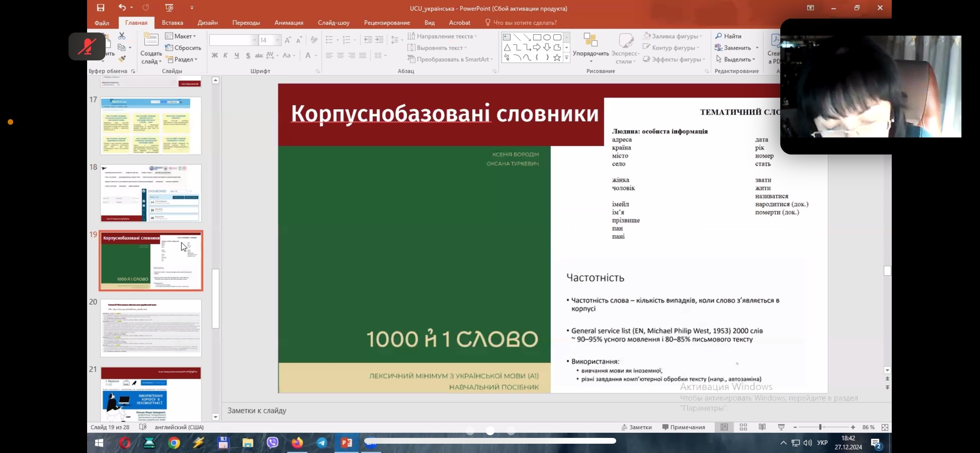Toggle underline Ч formatting
The width and height of the screenshot is (980, 453).
coord(236,55)
